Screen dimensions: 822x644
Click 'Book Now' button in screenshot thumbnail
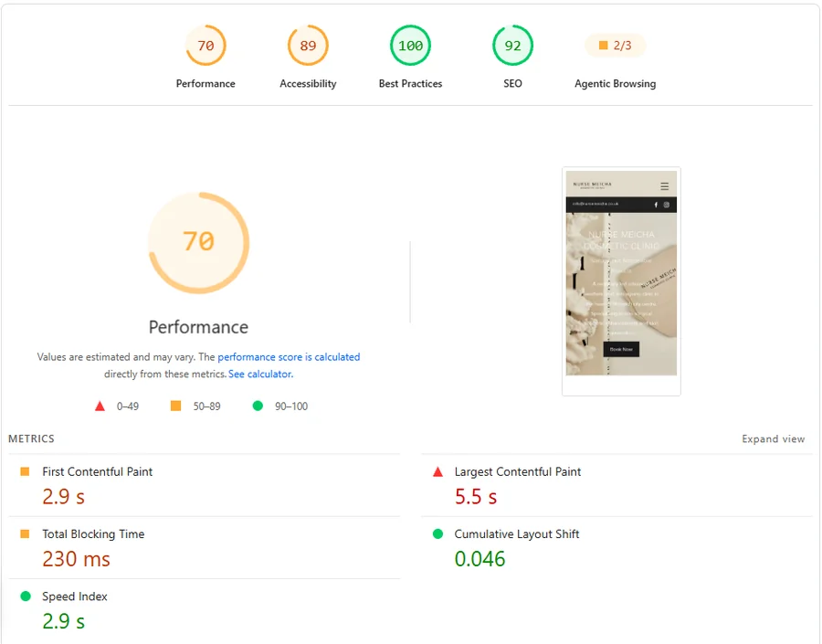[x=621, y=349]
